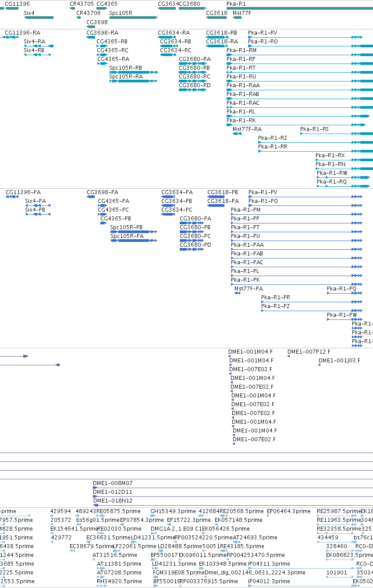Select the CR43706 gene label
The image size is (373, 588).
89,13
